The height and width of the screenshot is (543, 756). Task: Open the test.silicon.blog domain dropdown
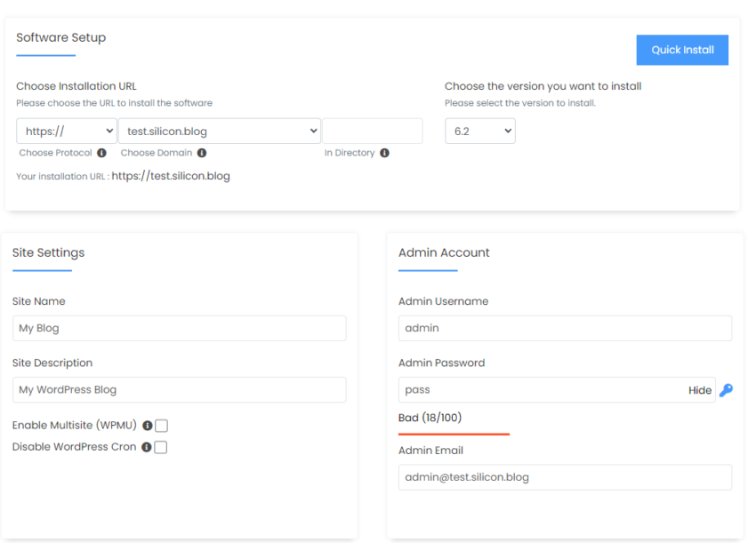point(220,131)
